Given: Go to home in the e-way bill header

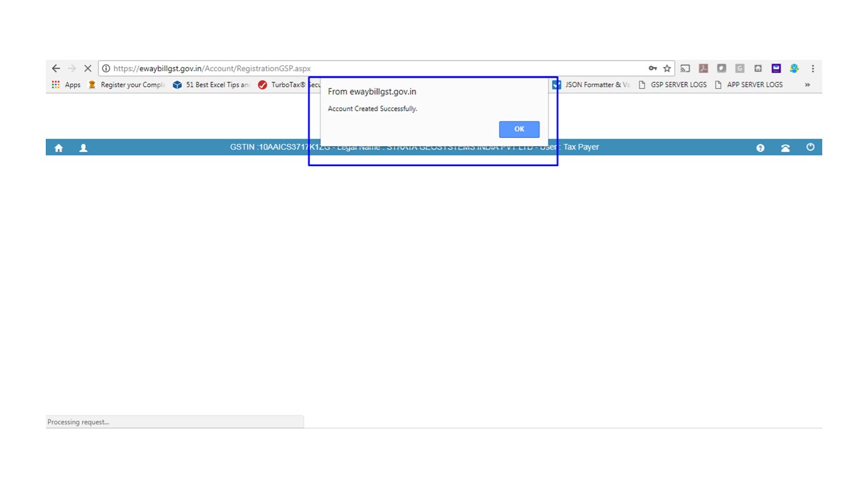Looking at the screenshot, I should (x=59, y=148).
